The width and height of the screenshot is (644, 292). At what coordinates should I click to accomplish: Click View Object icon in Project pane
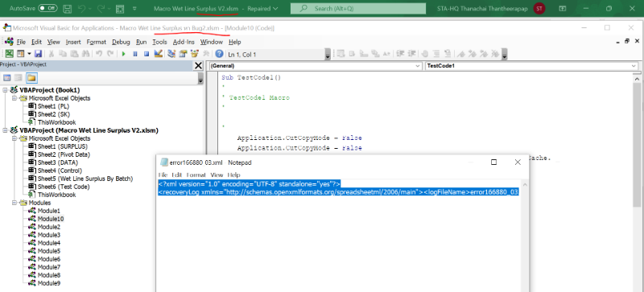pos(19,77)
